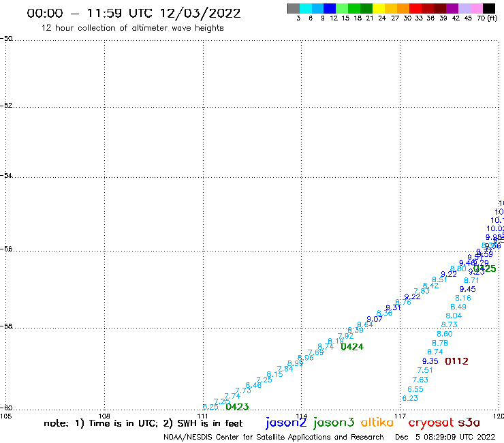Click the light green swatch above label 15
The image size is (504, 443).
click(342, 8)
